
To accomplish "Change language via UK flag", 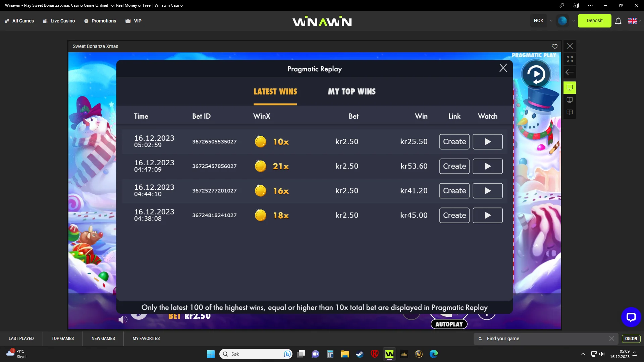I will pos(633,21).
